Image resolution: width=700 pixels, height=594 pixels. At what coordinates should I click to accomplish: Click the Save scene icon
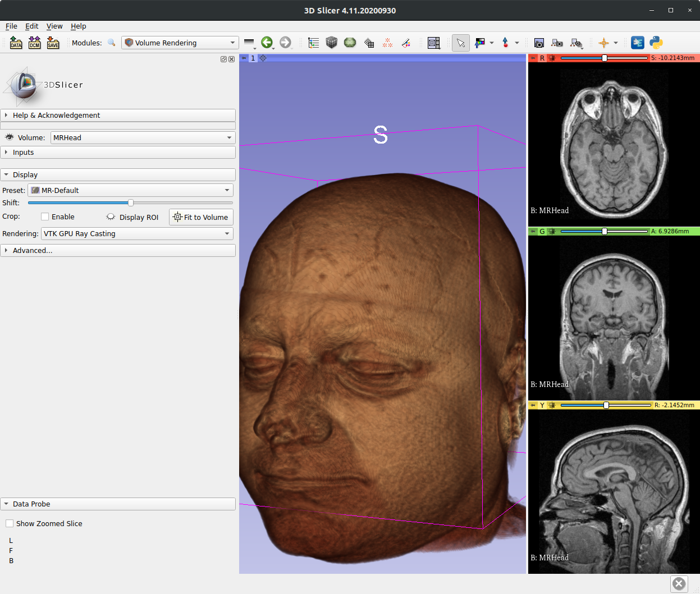click(x=53, y=43)
